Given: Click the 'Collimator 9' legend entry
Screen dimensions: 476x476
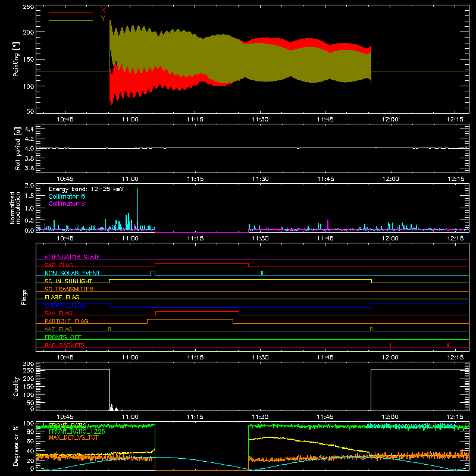Looking at the screenshot, I should [x=67, y=203].
